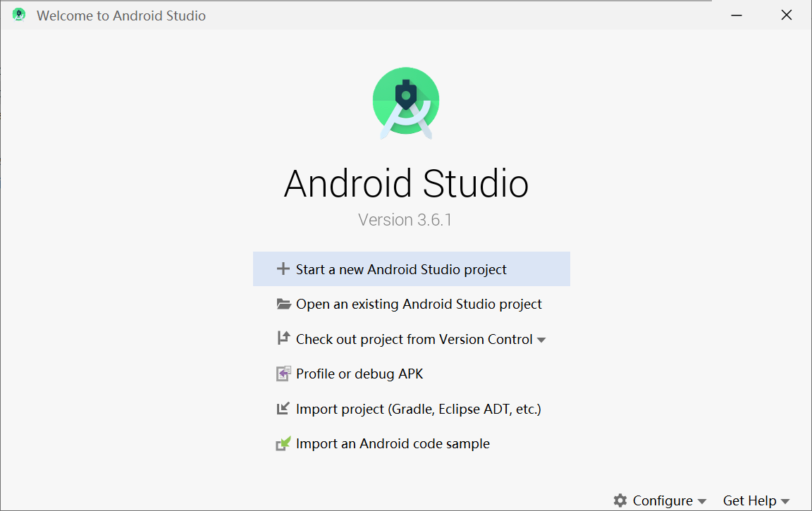Click the open folder icon for existing project

click(x=283, y=304)
